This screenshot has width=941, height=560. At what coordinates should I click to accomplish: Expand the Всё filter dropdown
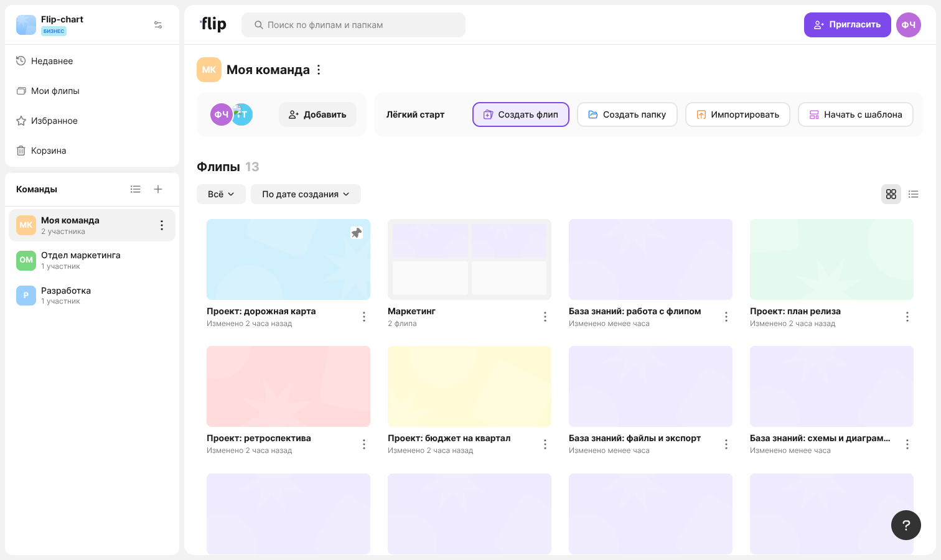point(222,194)
